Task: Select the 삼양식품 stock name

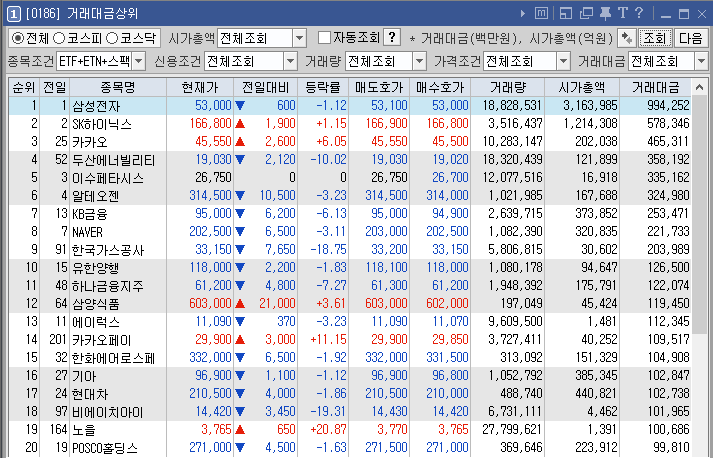Action: pos(95,304)
